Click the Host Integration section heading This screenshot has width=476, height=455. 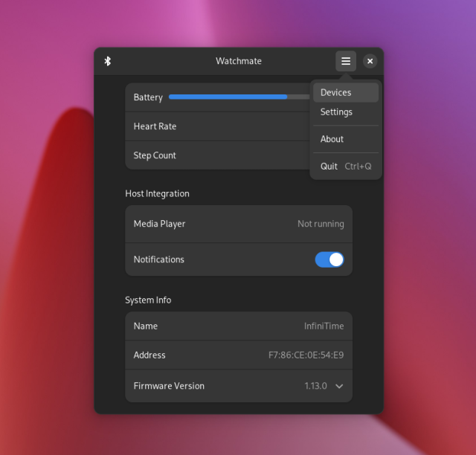click(157, 193)
